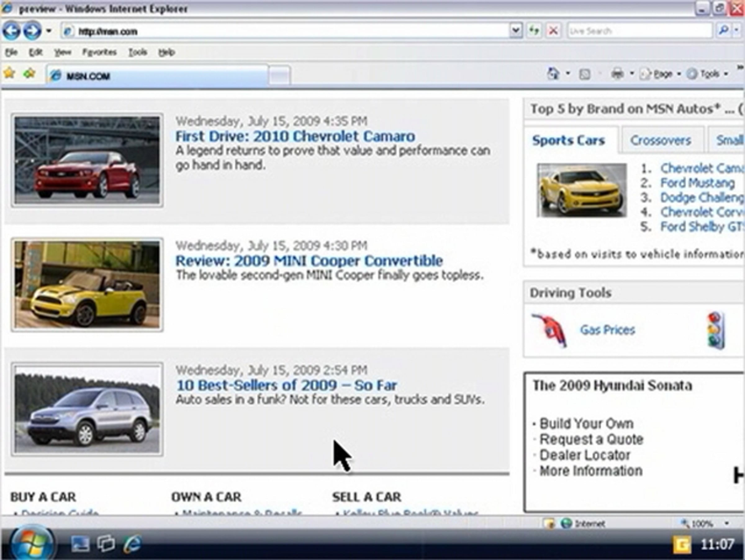Open the Chevrolet Corvette link ranked 4

pos(702,212)
